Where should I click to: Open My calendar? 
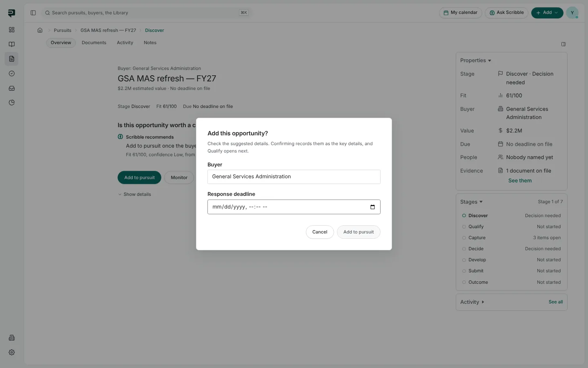(461, 13)
